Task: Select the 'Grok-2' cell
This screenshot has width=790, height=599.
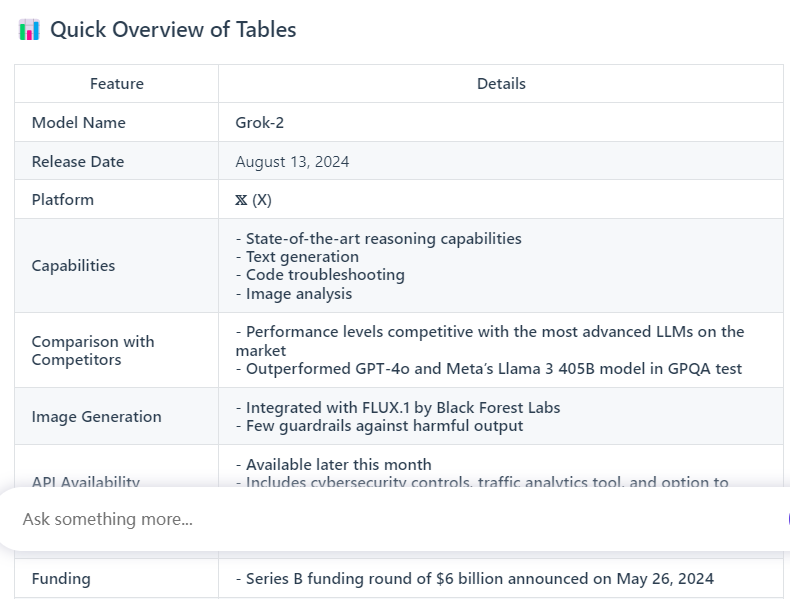Action: click(501, 122)
